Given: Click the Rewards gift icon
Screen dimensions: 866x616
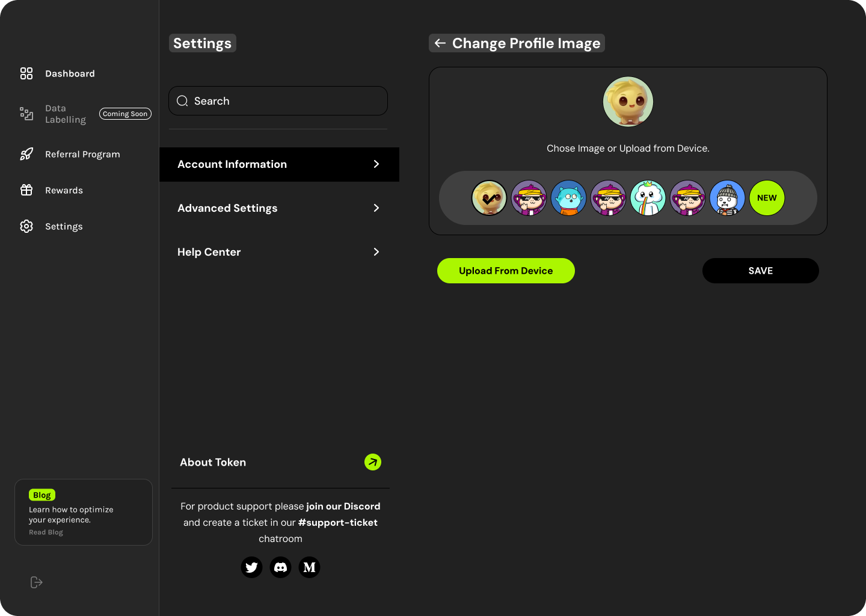Looking at the screenshot, I should (x=26, y=190).
